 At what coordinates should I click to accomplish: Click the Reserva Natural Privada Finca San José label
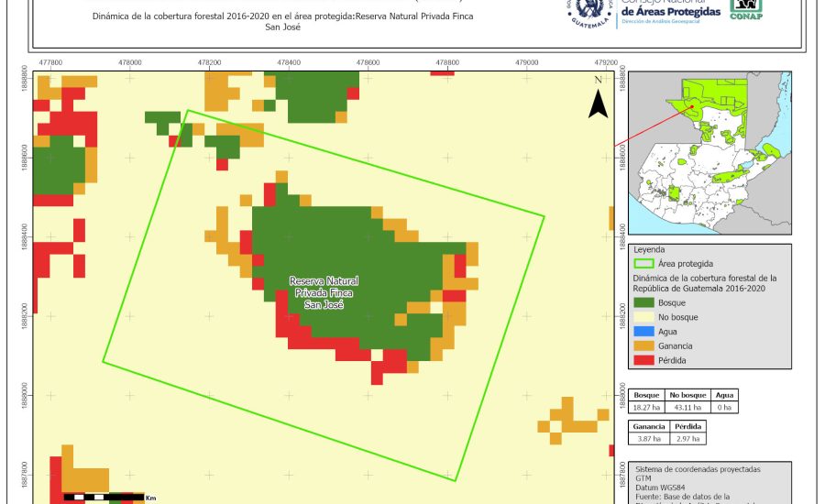[x=324, y=292]
